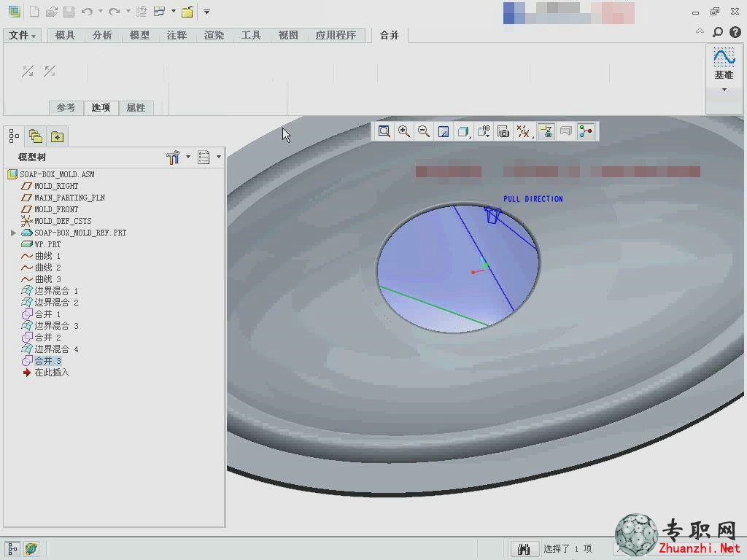Open model tree show dropdown arrow
The height and width of the screenshot is (560, 747).
click(x=219, y=157)
